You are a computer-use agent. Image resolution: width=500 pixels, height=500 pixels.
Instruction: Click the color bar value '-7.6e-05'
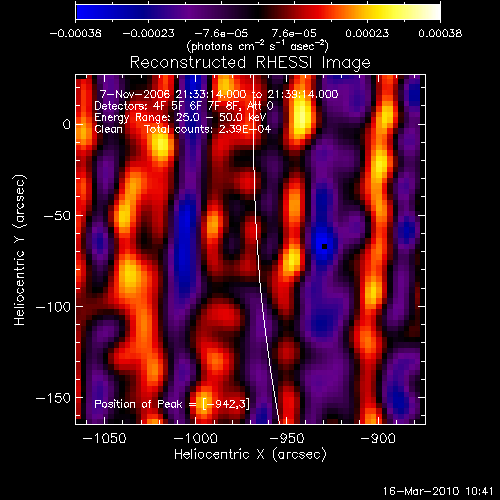tap(221, 33)
